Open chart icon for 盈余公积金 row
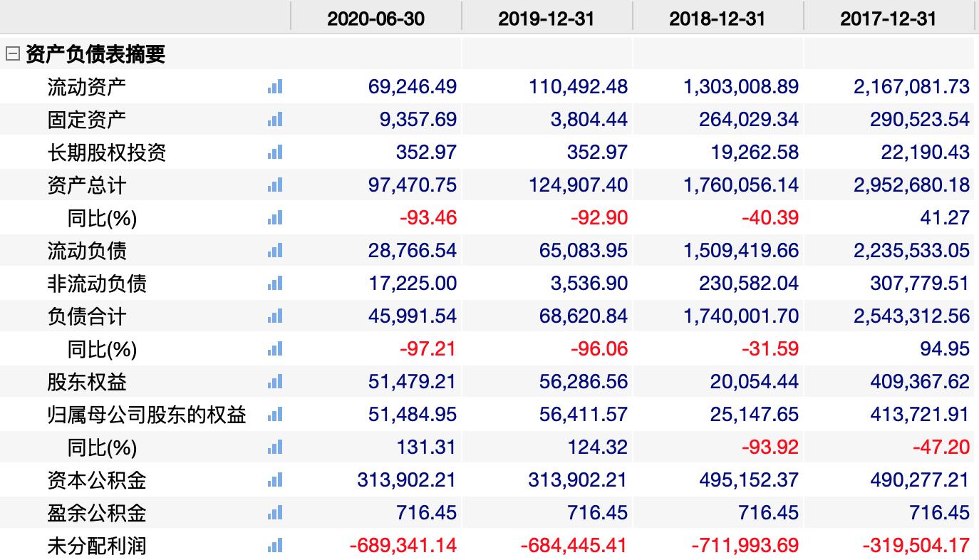 click(275, 513)
